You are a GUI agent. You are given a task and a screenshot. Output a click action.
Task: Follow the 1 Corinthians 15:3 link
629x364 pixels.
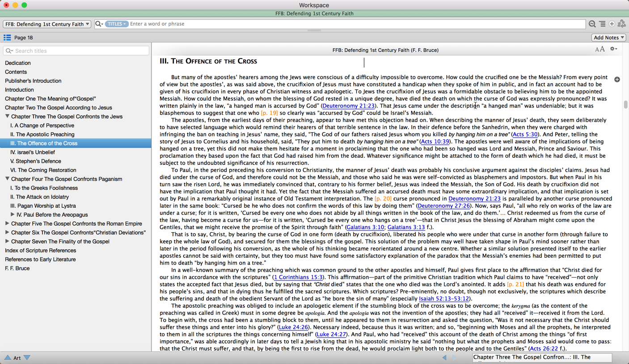tap(298, 277)
